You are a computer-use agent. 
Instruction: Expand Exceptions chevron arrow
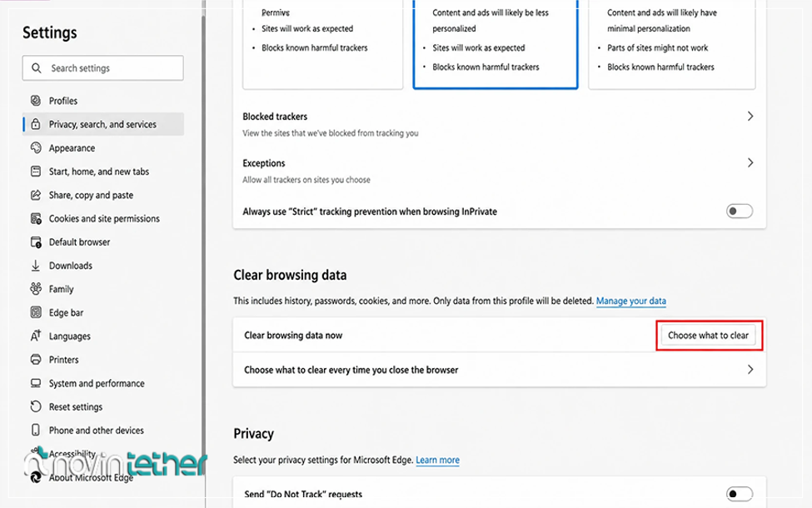point(750,162)
